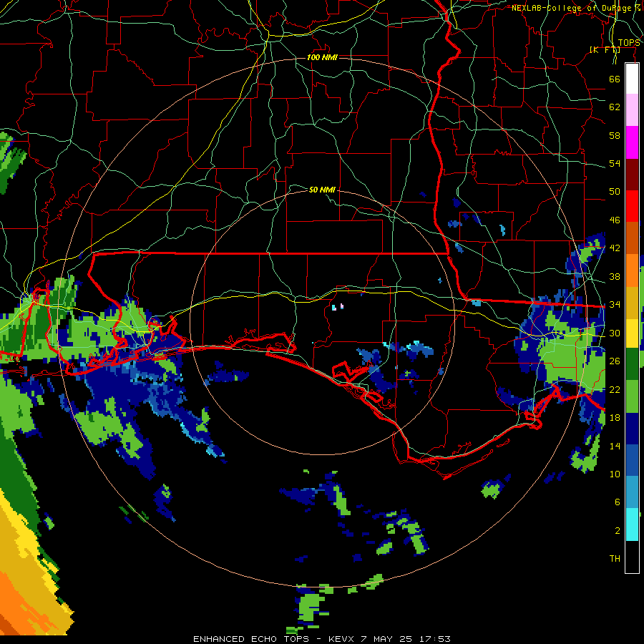Click the 'NEXLAB-College of DuPage' text
This screenshot has width=644, height=644.
(571, 8)
